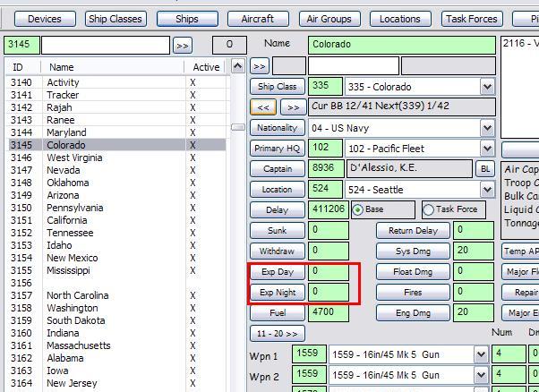Select North Carolina in the ship list
Image resolution: width=539 pixels, height=392 pixels.
coord(115,295)
